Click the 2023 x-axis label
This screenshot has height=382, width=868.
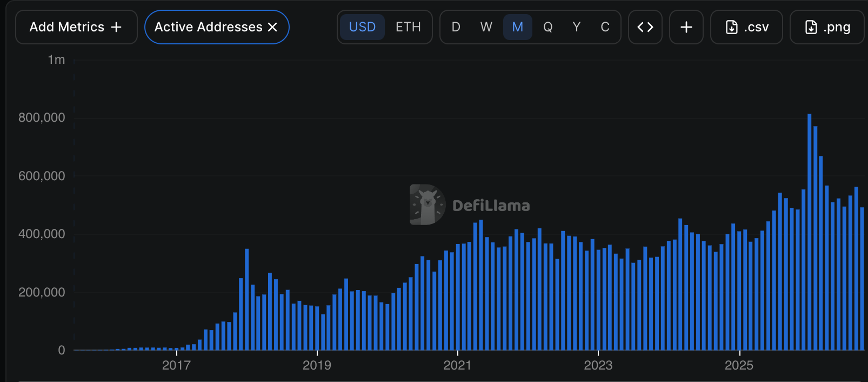click(598, 365)
